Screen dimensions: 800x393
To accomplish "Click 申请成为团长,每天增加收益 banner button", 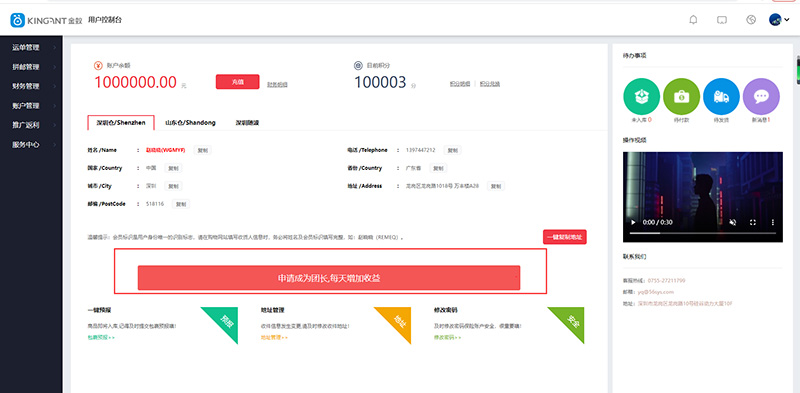I will click(x=329, y=278).
